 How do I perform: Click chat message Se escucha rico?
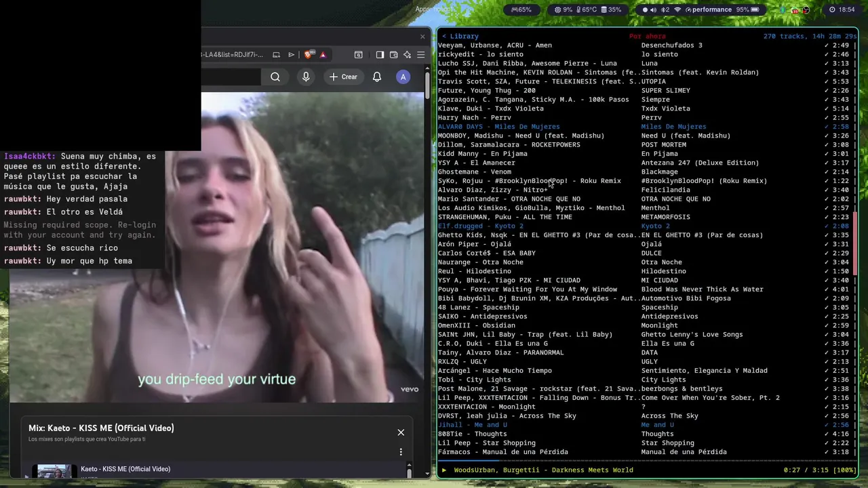[82, 248]
